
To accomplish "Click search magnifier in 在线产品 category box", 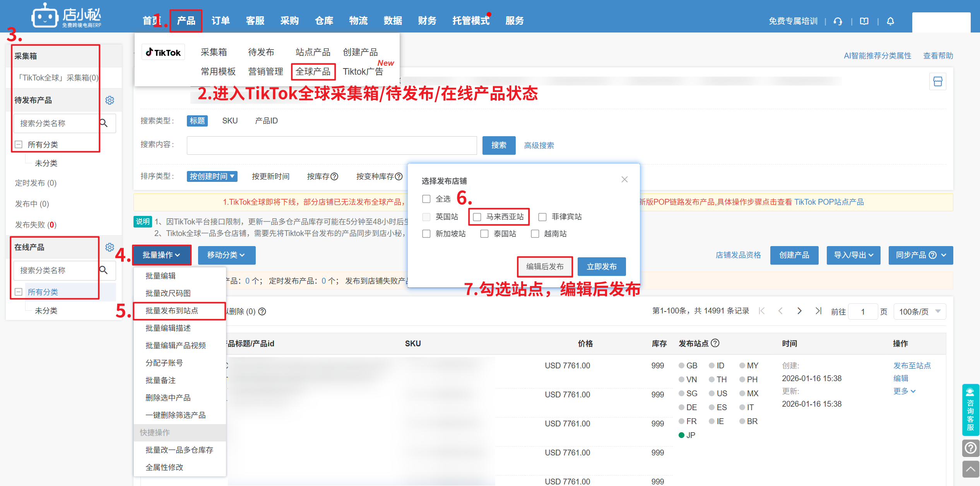I will 104,270.
